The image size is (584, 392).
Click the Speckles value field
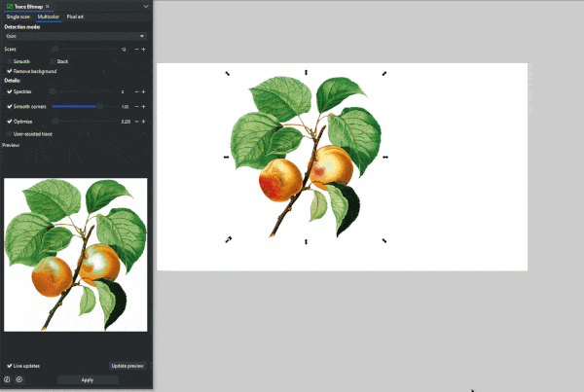point(123,91)
